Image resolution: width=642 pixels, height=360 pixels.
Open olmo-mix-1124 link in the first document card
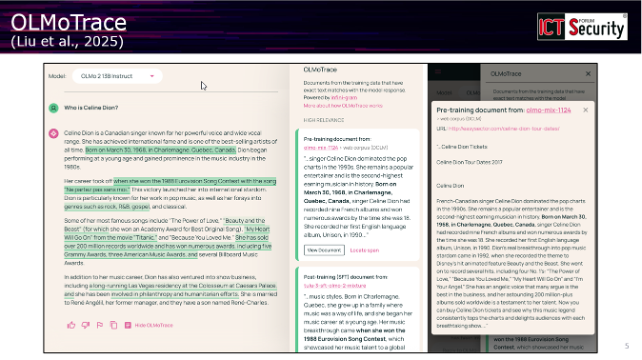point(321,148)
